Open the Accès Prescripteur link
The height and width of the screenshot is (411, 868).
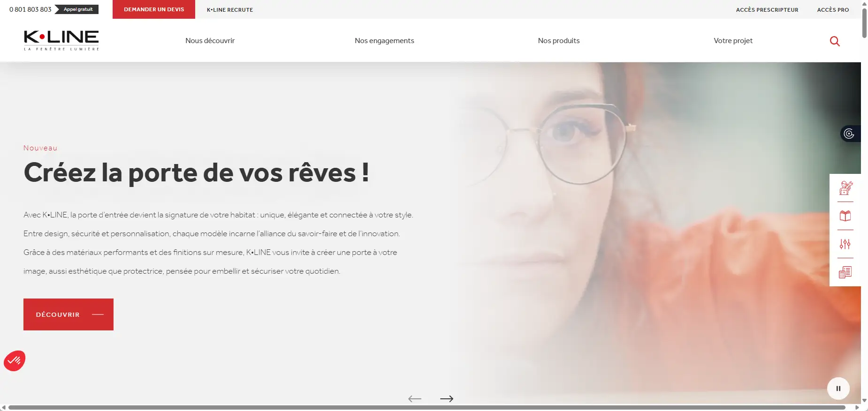coord(767,10)
